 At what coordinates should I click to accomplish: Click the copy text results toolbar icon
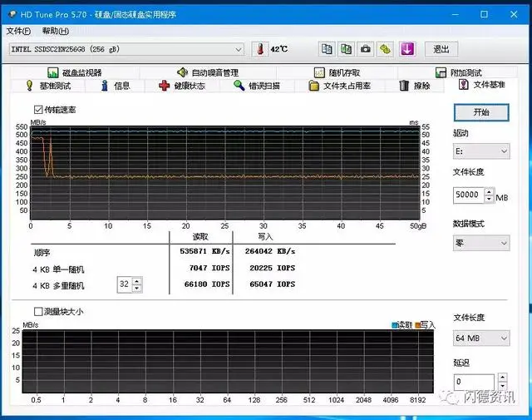[327, 49]
